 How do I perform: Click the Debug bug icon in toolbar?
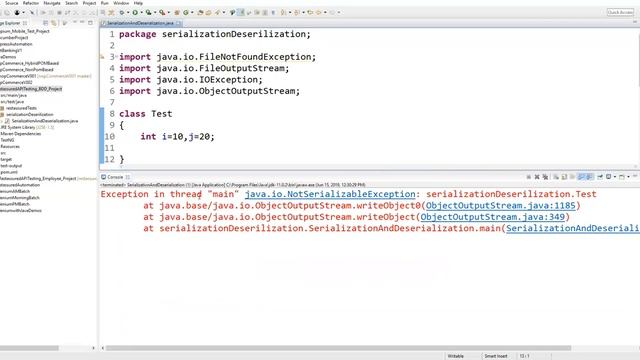pyautogui.click(x=121, y=13)
